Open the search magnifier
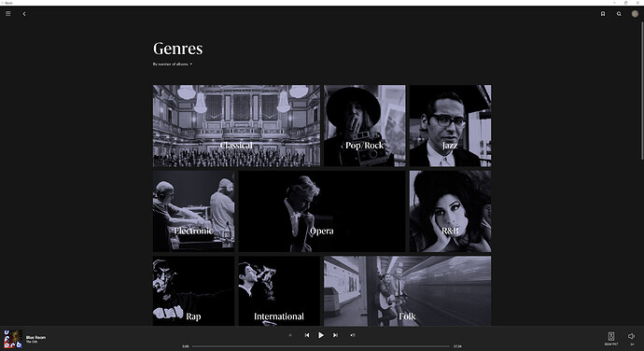Image resolution: width=644 pixels, height=351 pixels. coord(619,14)
